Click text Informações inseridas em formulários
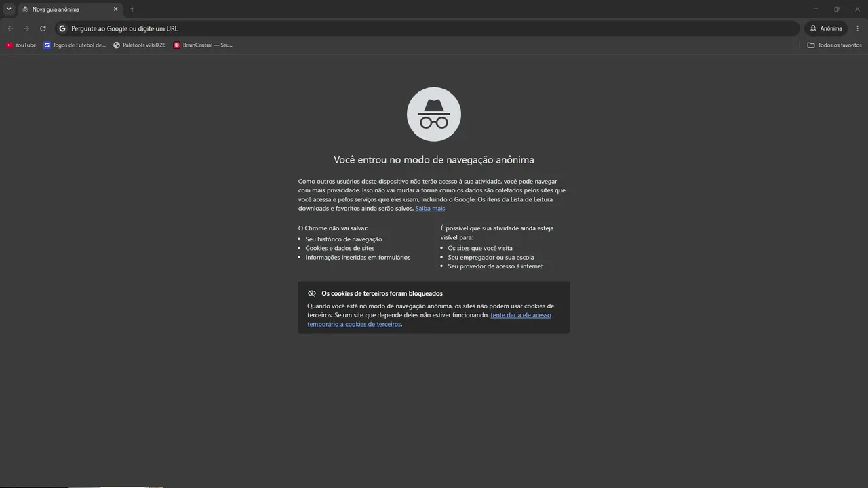 pyautogui.click(x=358, y=258)
